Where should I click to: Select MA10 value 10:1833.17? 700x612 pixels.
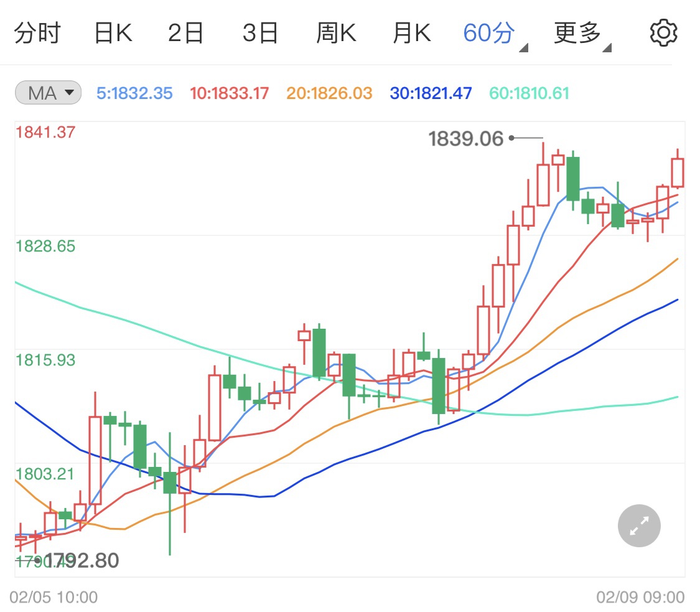[x=230, y=93]
